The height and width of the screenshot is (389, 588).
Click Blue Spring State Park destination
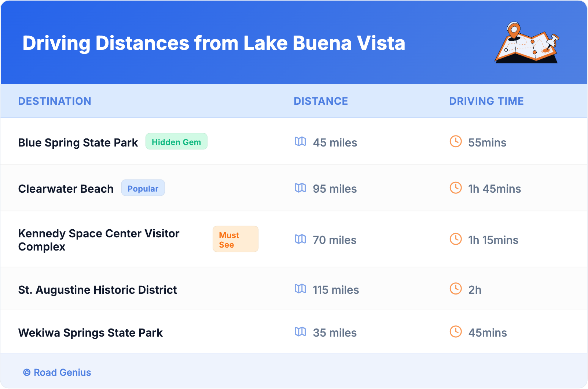tap(78, 142)
